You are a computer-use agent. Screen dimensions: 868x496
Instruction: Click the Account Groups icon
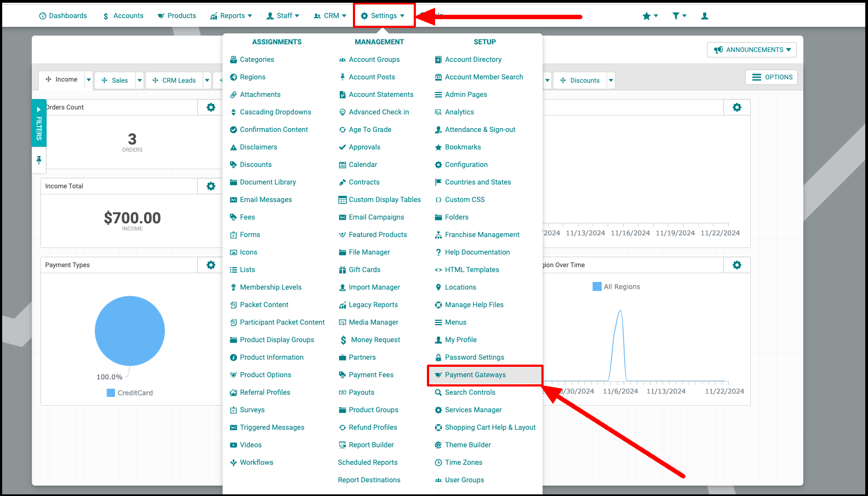click(x=342, y=60)
